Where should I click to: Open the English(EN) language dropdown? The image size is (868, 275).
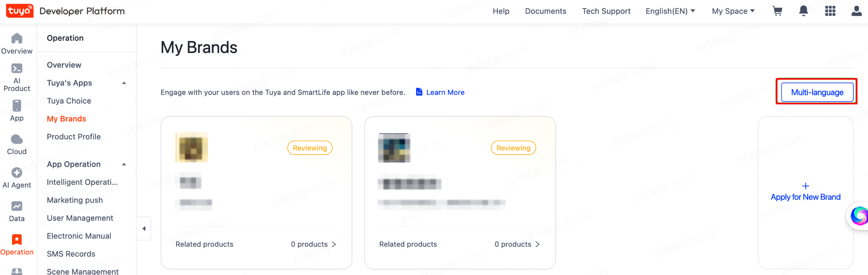pos(670,11)
